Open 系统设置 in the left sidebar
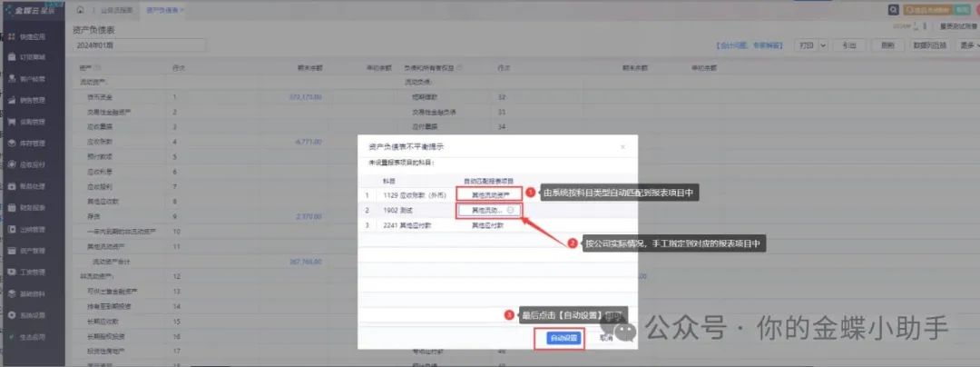The image size is (980, 367). click(32, 314)
